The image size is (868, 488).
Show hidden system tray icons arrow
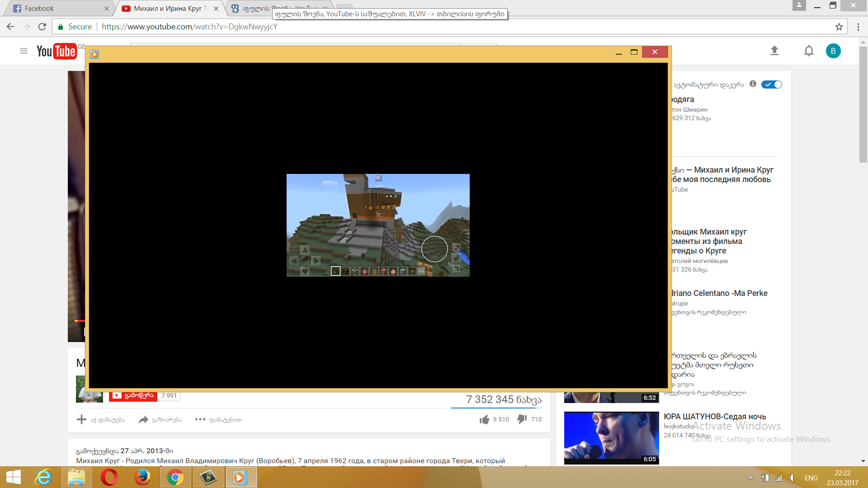750,478
